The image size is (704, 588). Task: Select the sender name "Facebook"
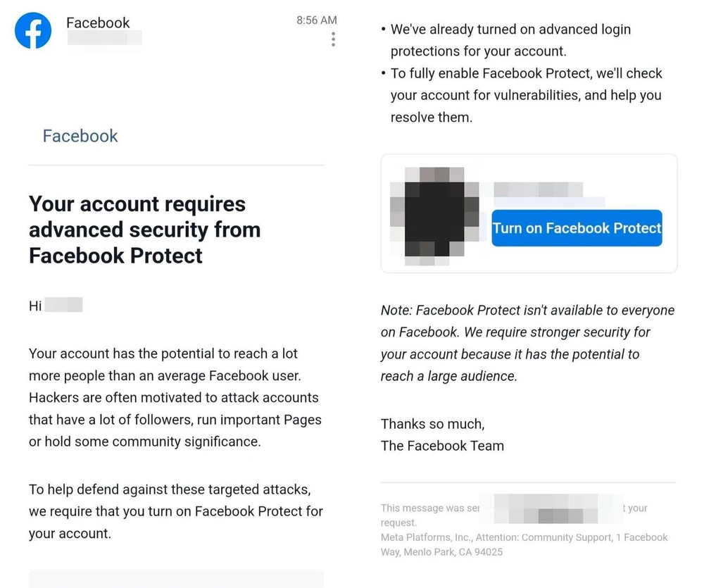pos(98,23)
